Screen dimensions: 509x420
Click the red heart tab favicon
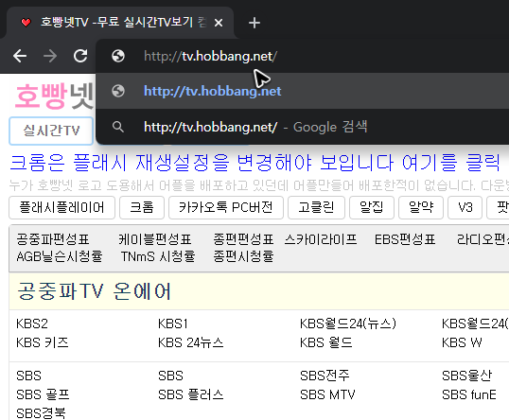coord(26,23)
